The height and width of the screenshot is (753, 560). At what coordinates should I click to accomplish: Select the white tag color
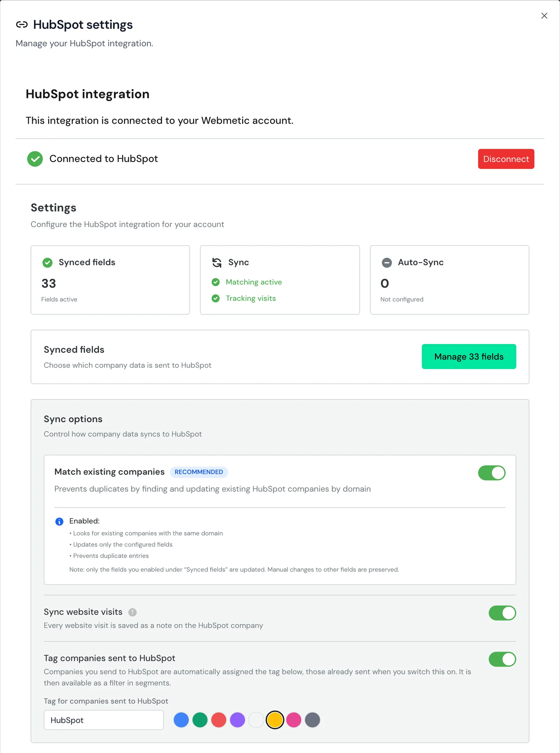click(x=256, y=720)
